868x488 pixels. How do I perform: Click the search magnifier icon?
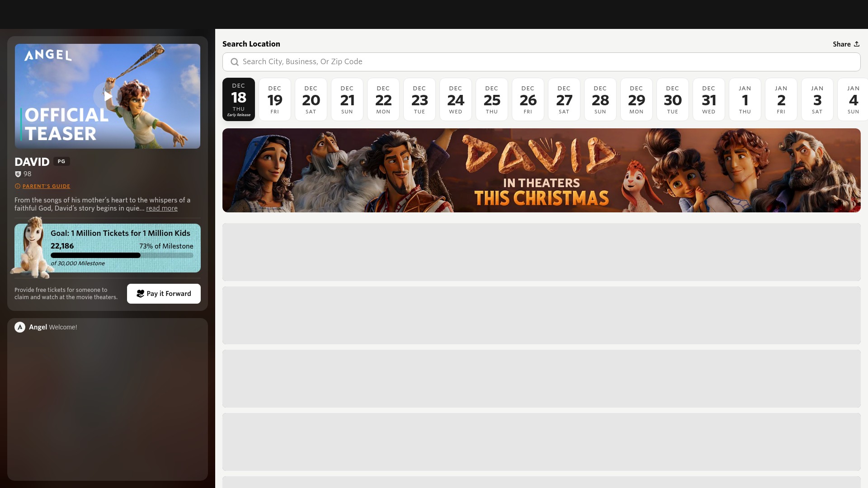tap(235, 62)
